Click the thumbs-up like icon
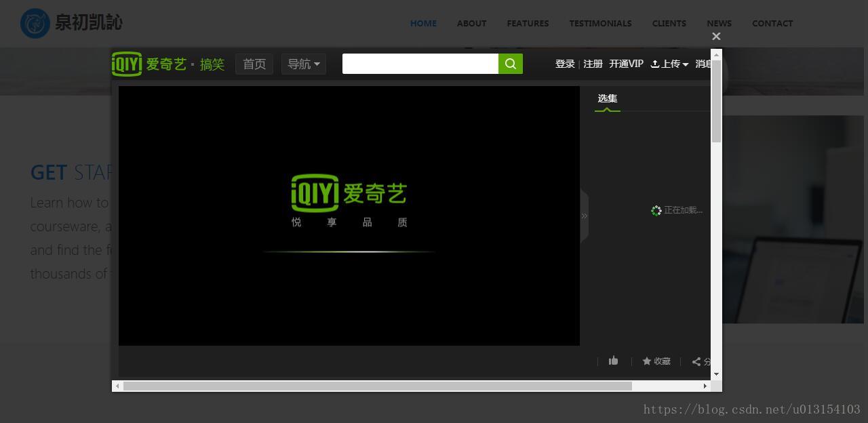The image size is (868, 423). 613,361
